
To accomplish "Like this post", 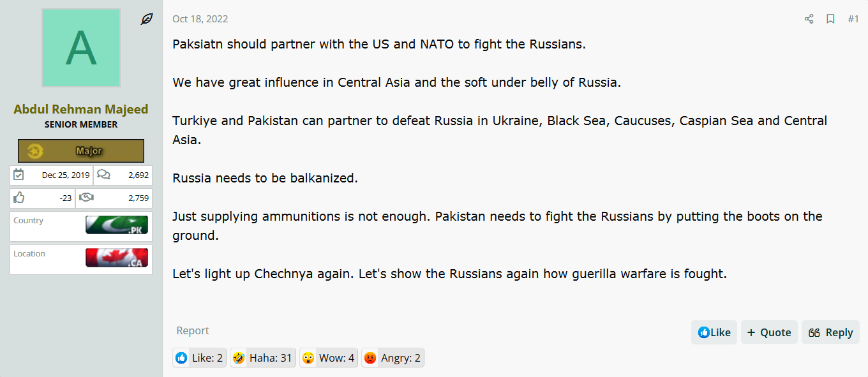I will [714, 332].
